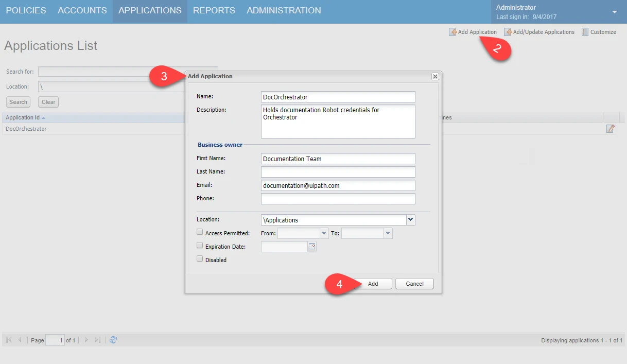This screenshot has height=364, width=627.
Task: Enable the Expiration Date checkbox
Action: (200, 246)
